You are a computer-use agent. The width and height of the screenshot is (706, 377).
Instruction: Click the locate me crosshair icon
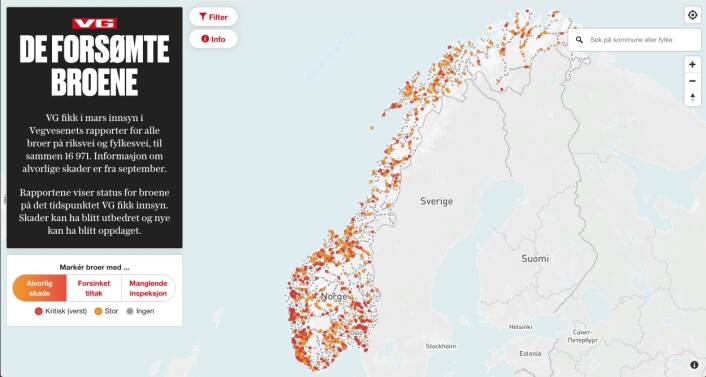pos(692,15)
